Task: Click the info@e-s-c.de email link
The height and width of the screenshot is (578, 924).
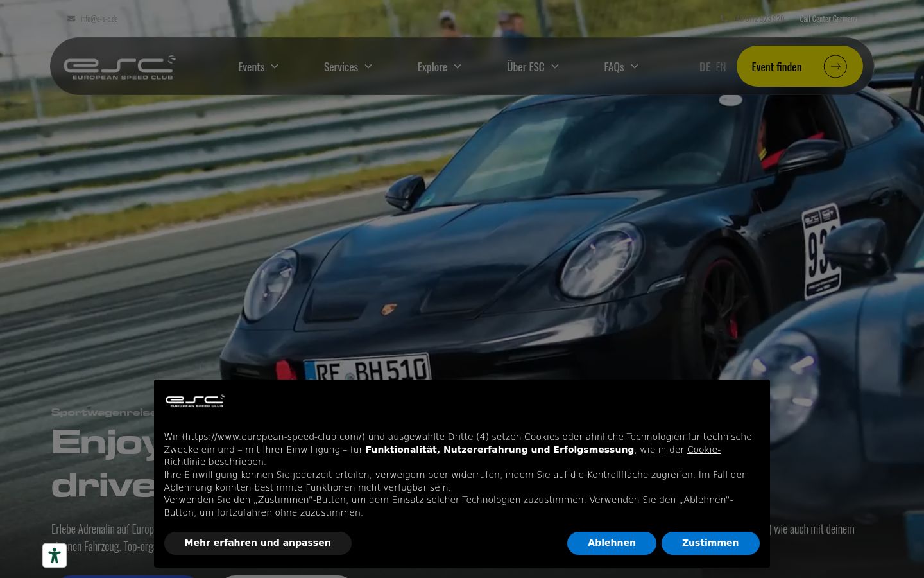Action: [x=99, y=19]
